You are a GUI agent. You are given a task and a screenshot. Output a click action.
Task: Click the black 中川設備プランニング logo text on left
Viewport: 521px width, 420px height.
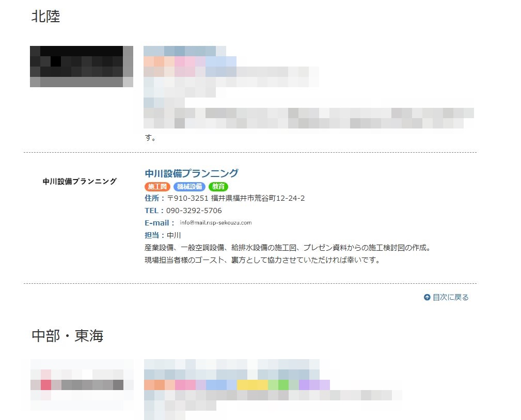pos(80,181)
